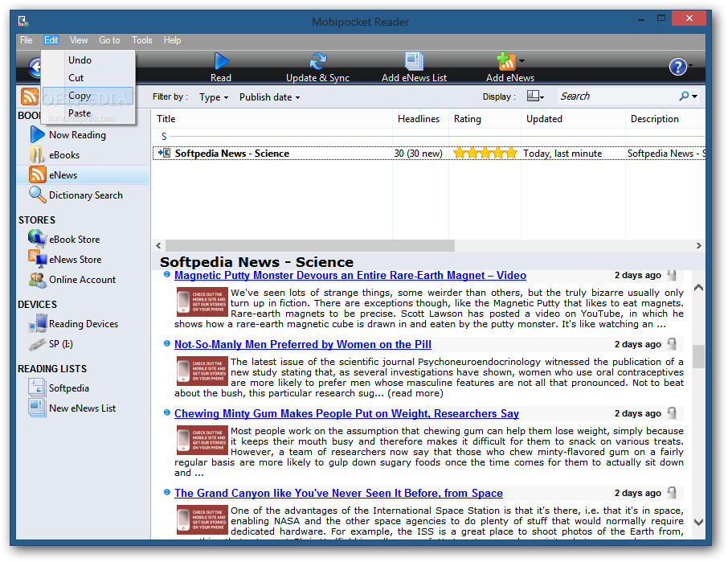
Task: Click into the Search input field
Action: point(616,96)
